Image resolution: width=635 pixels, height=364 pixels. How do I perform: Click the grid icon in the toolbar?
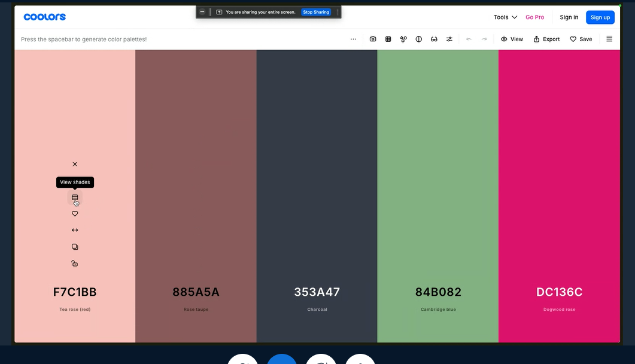388,39
